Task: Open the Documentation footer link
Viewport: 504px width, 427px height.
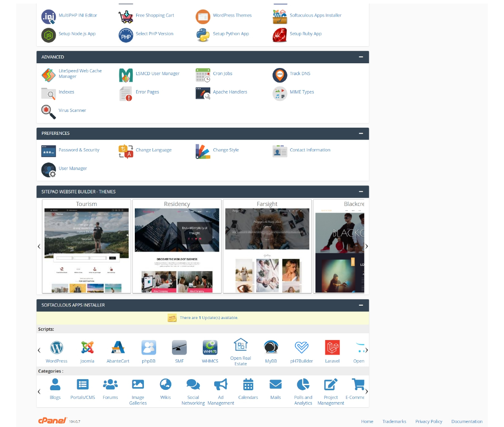Action: tap(466, 421)
